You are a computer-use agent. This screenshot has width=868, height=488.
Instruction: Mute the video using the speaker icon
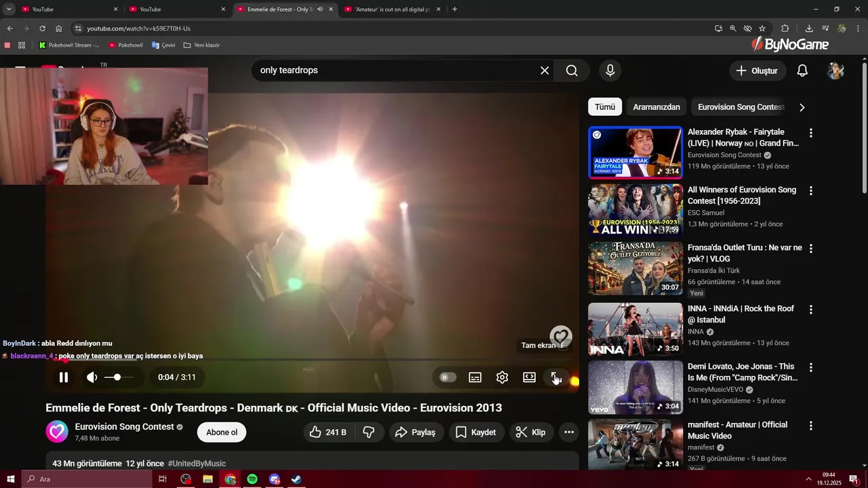click(x=92, y=378)
